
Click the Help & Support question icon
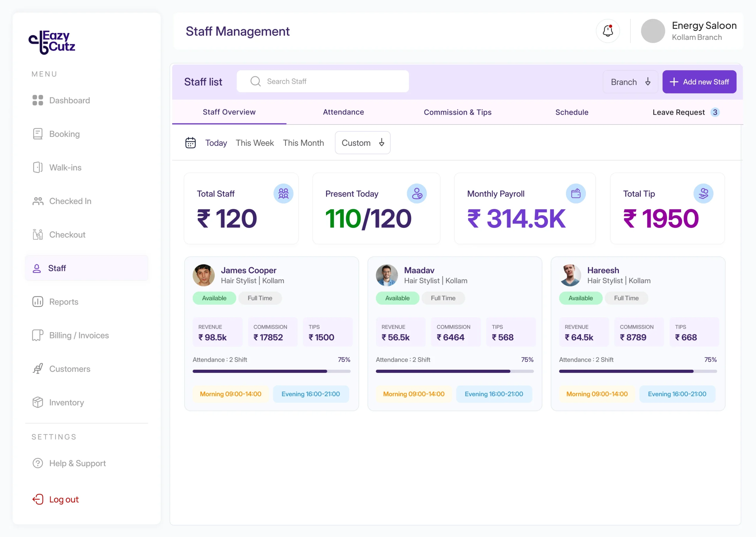[38, 463]
